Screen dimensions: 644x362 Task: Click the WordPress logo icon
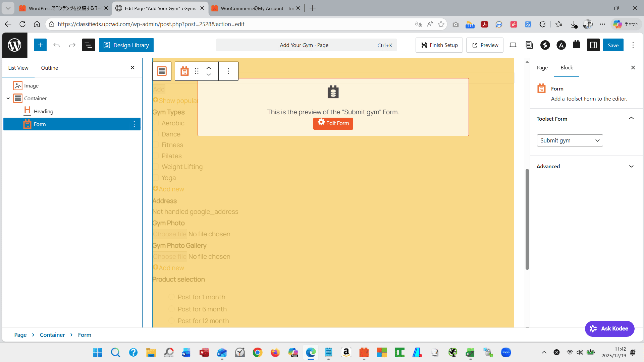pyautogui.click(x=14, y=45)
